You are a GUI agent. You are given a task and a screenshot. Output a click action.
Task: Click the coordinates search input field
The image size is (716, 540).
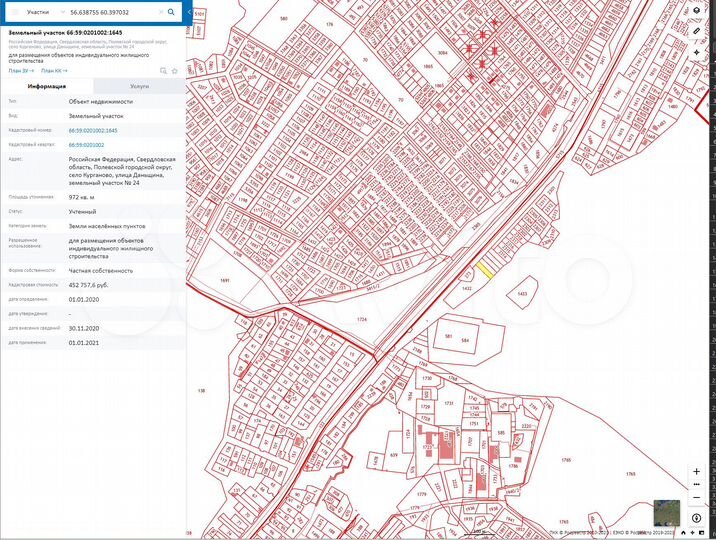click(x=114, y=12)
